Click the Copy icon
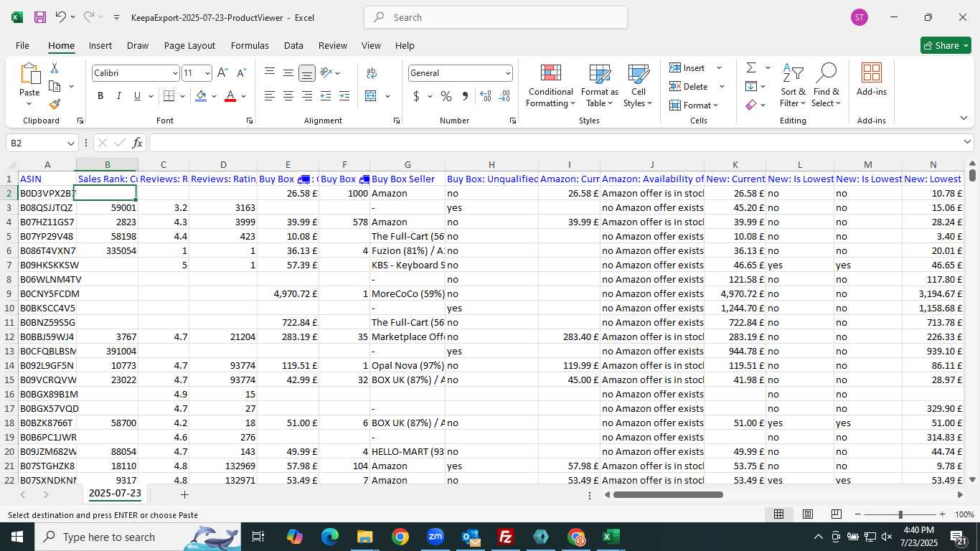 pos(55,86)
